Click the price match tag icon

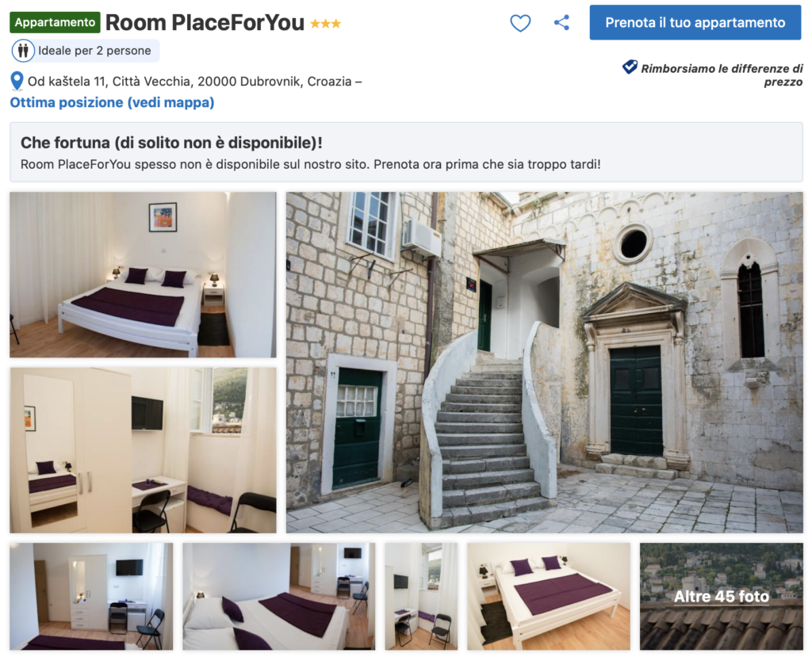pyautogui.click(x=629, y=67)
